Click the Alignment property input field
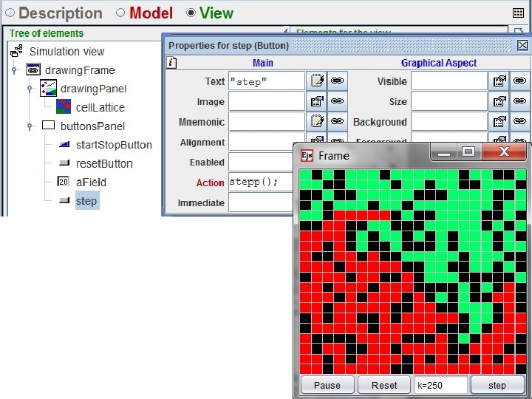This screenshot has height=399, width=532. pos(267,141)
